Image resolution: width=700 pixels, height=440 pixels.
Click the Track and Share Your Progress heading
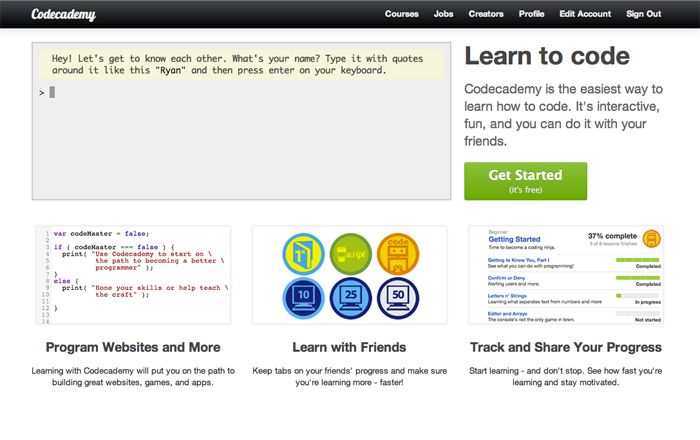tap(566, 347)
